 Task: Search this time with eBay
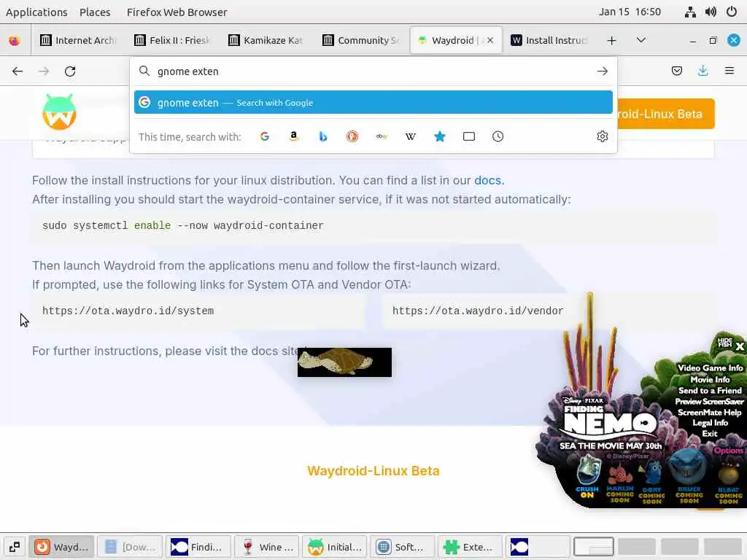coord(381,136)
